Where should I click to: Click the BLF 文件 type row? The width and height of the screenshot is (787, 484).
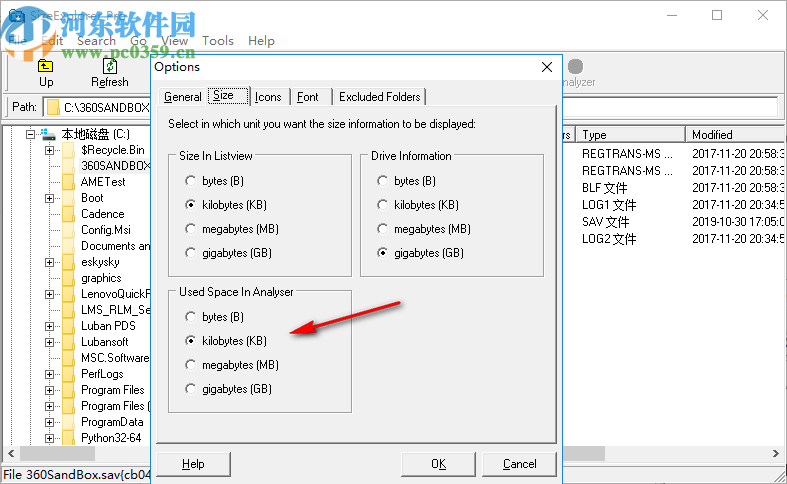[x=604, y=188]
